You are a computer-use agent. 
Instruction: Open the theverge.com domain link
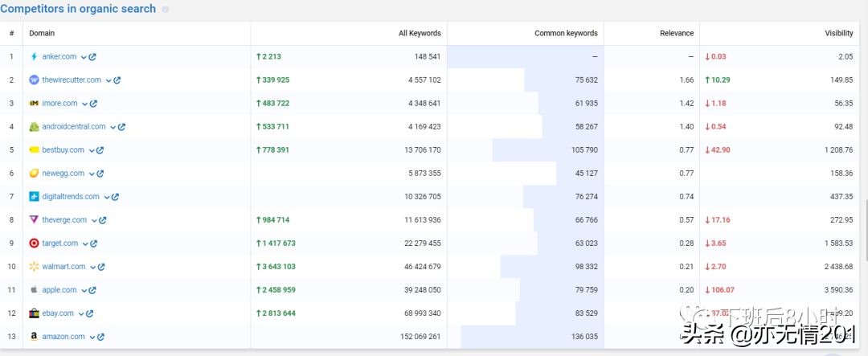tap(64, 220)
